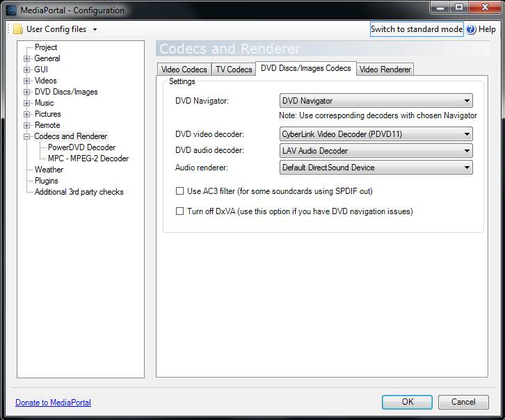Expand the Videos tree node

(27, 81)
